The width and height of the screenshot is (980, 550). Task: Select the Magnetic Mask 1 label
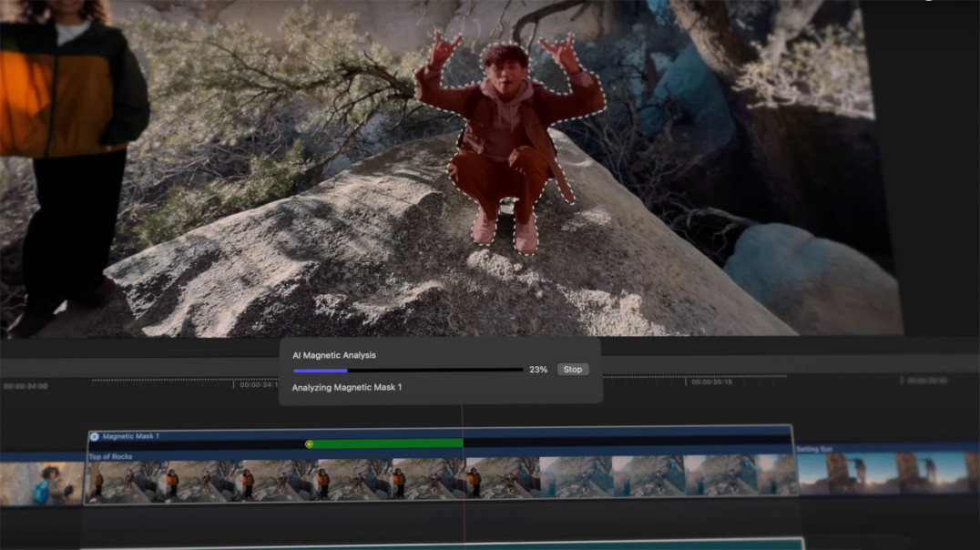point(130,436)
